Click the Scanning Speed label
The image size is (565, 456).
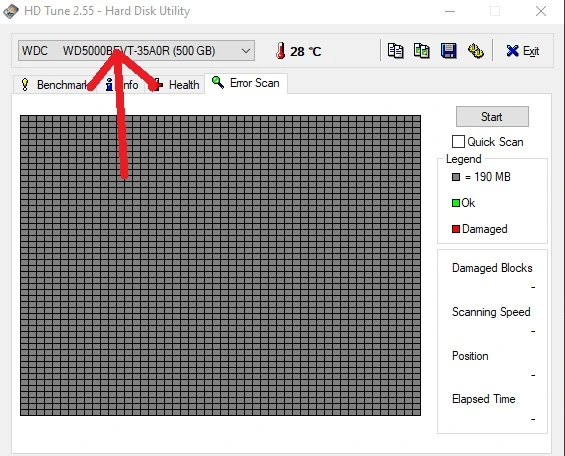point(491,312)
